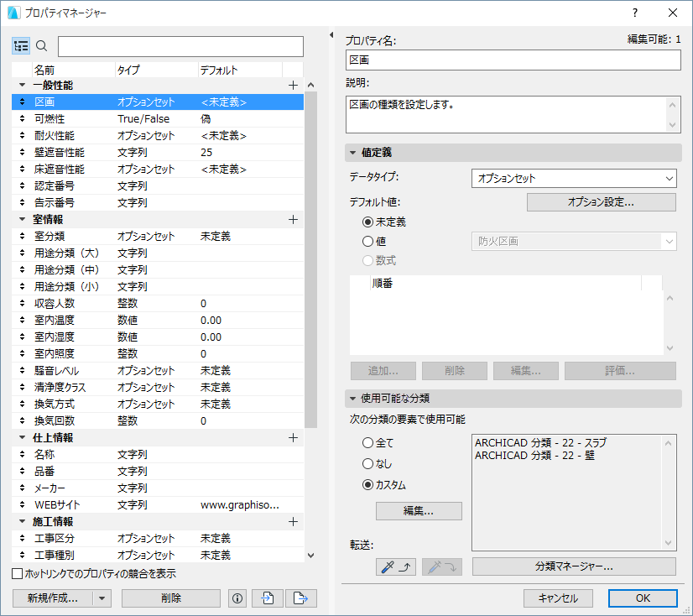Screen dimensions: 693x616
Task: Enable ホットリンクでのプロパティの競合を表示 checkbox
Action: pyautogui.click(x=18, y=574)
